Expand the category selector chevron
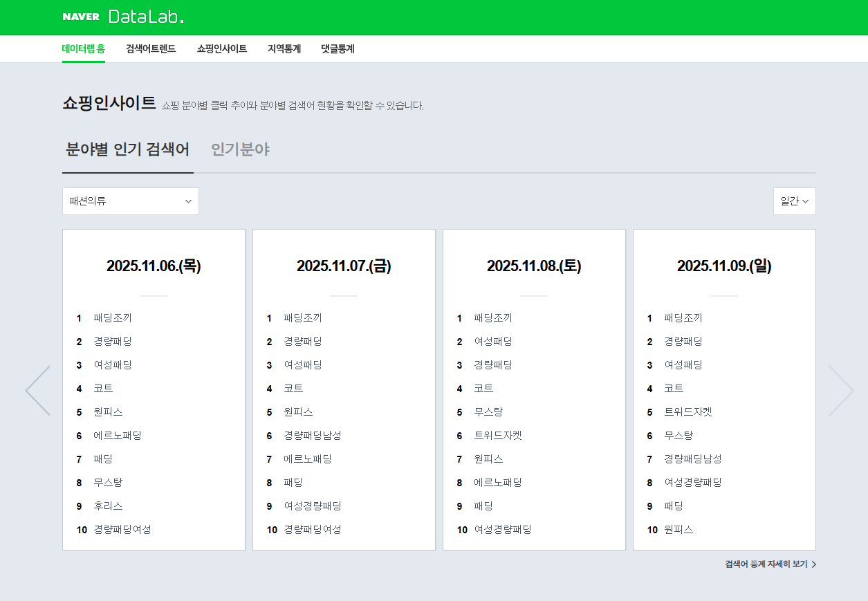 click(187, 201)
